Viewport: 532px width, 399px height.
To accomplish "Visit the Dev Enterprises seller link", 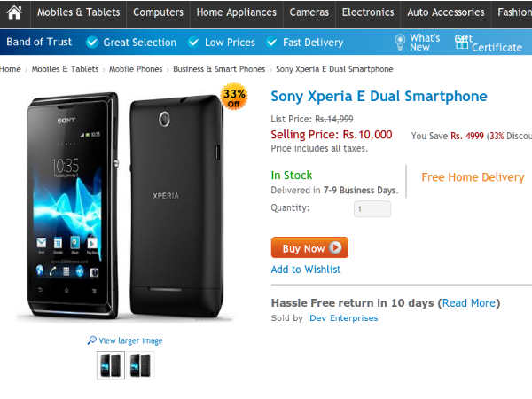I will (343, 318).
